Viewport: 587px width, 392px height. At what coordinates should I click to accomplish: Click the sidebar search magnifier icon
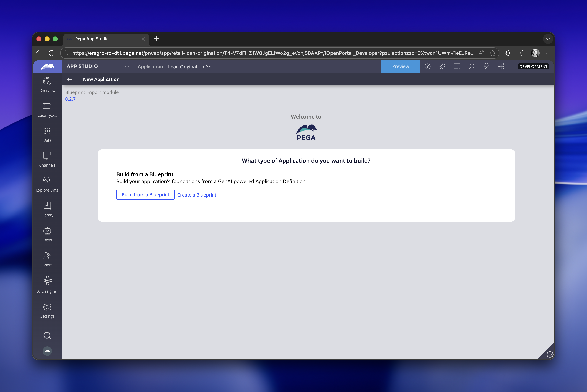[47, 336]
